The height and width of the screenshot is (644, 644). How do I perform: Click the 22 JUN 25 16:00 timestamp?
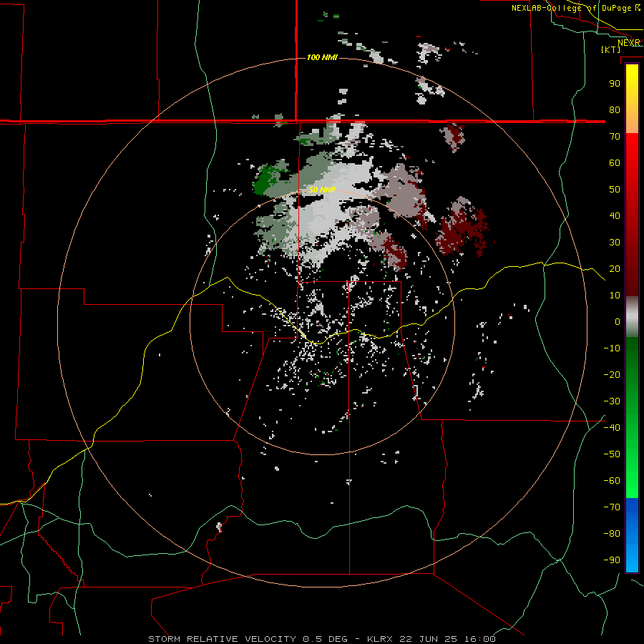[x=448, y=639]
